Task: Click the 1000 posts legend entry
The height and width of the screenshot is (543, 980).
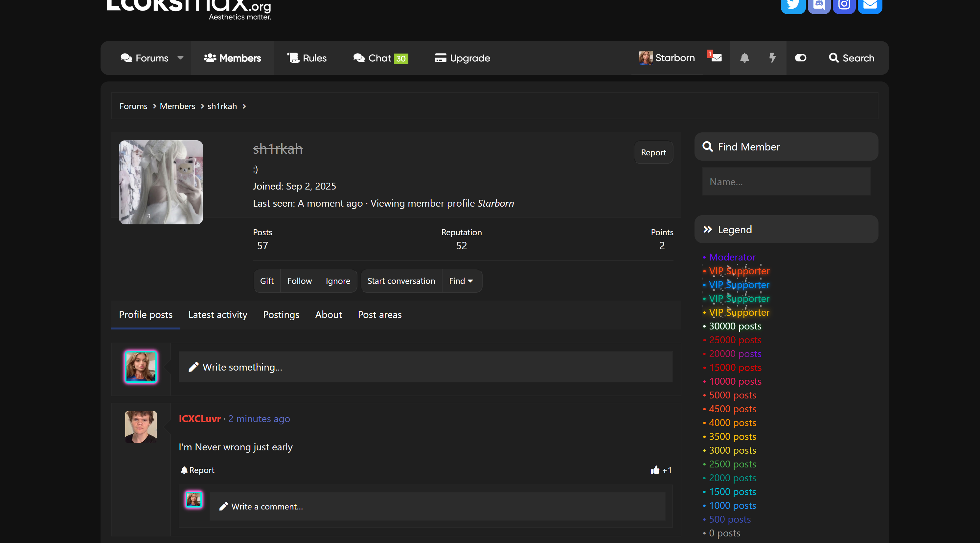Action: coord(732,505)
